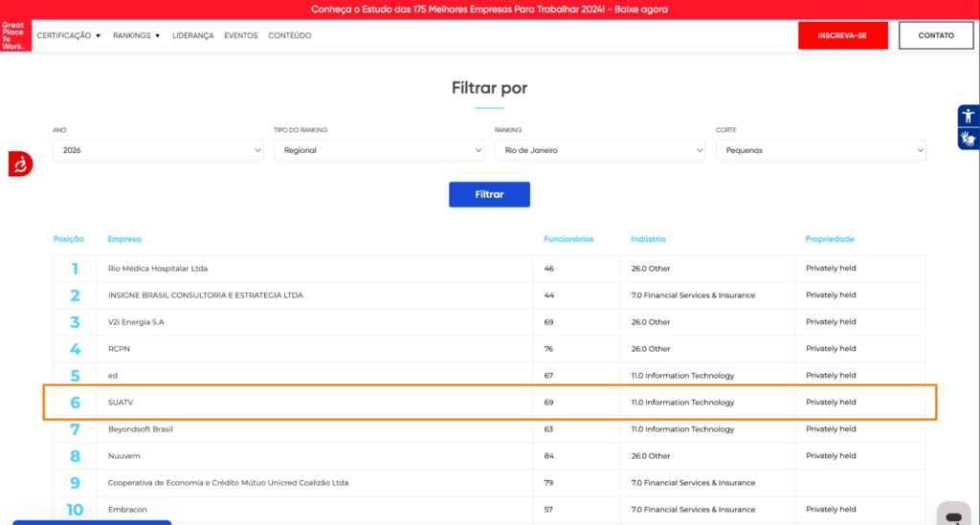This screenshot has height=525, width=980.
Task: Expand the Certificação menu
Action: (69, 35)
